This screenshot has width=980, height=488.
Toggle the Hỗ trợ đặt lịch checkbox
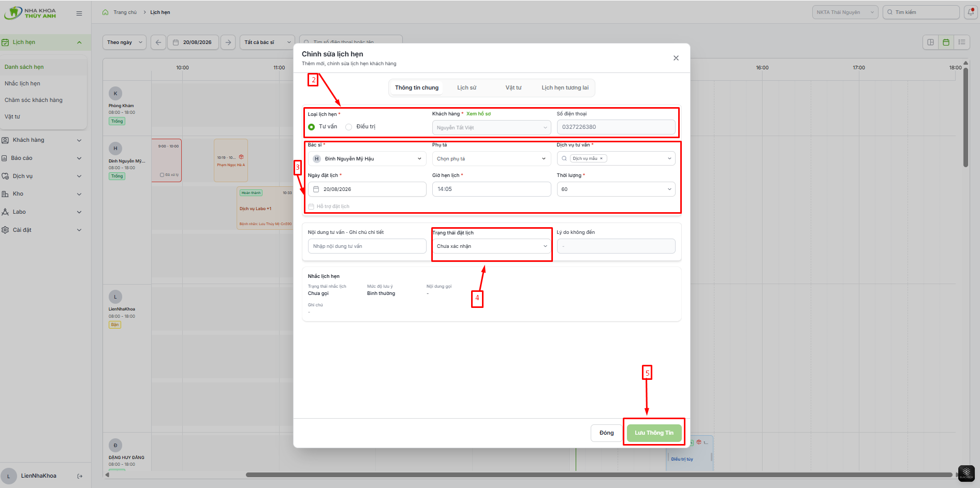[311, 206]
